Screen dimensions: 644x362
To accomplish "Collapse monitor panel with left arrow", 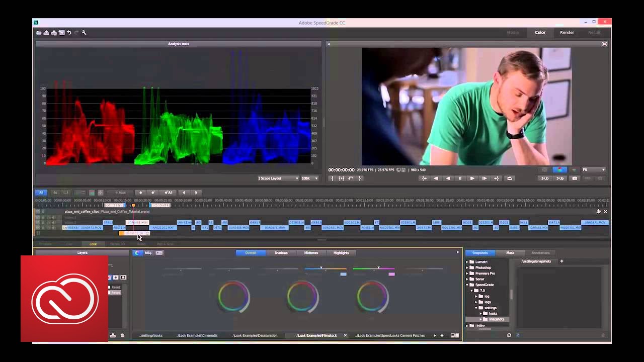I will click(x=329, y=44).
